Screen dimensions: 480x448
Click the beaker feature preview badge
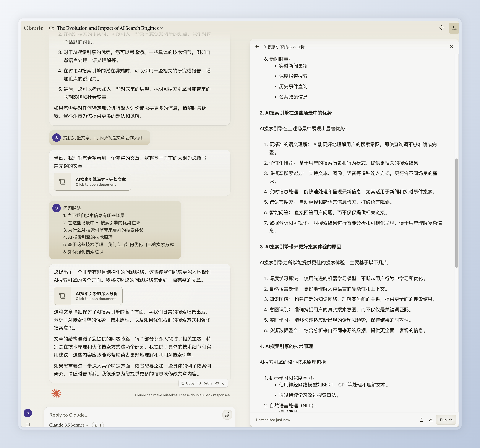pos(98,425)
